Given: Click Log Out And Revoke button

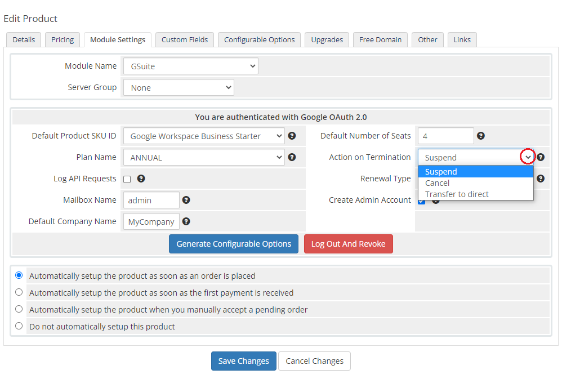Looking at the screenshot, I should click(x=349, y=244).
